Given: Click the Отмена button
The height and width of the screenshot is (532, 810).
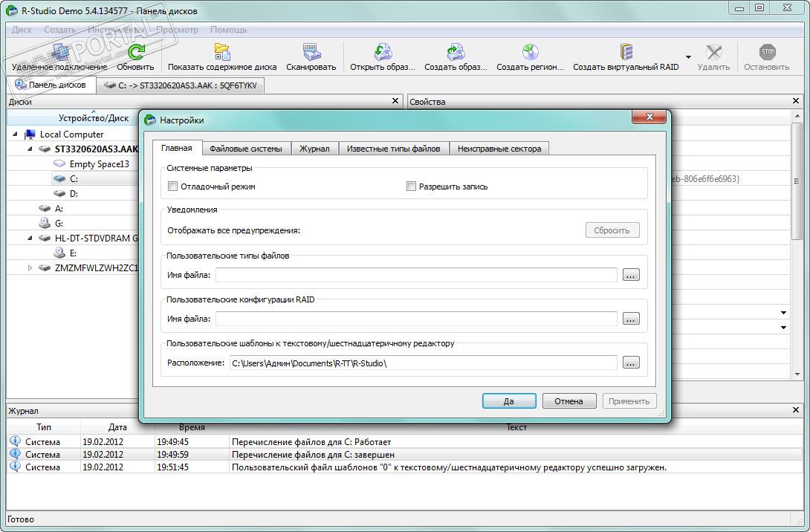Looking at the screenshot, I should click(568, 400).
